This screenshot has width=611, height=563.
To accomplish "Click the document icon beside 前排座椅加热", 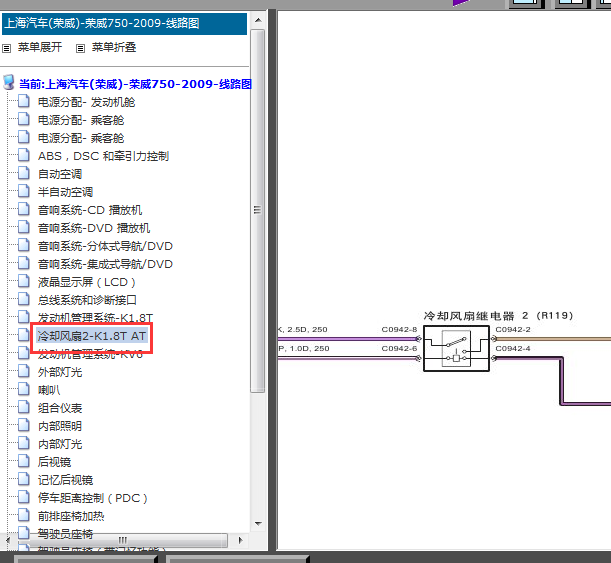I will tap(24, 514).
